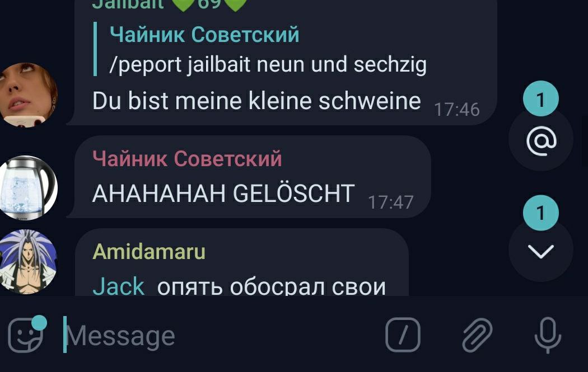This screenshot has height=372, width=588.
Task: Jump to latest messages with down chevron
Action: point(541,251)
